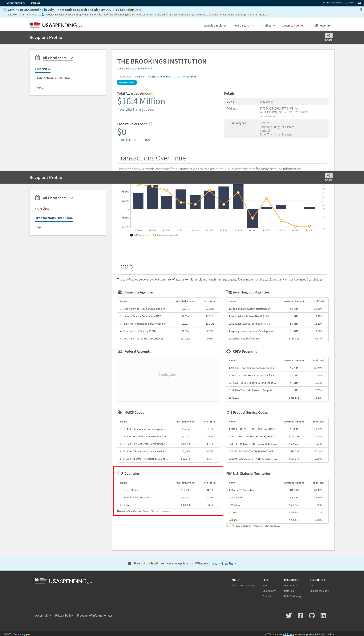Click the envelope icon in signup banner

[130, 563]
